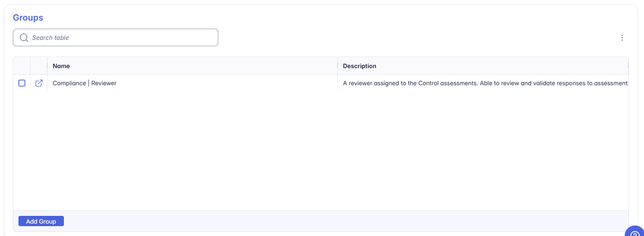Click resize handle between Name and Description

(x=337, y=66)
